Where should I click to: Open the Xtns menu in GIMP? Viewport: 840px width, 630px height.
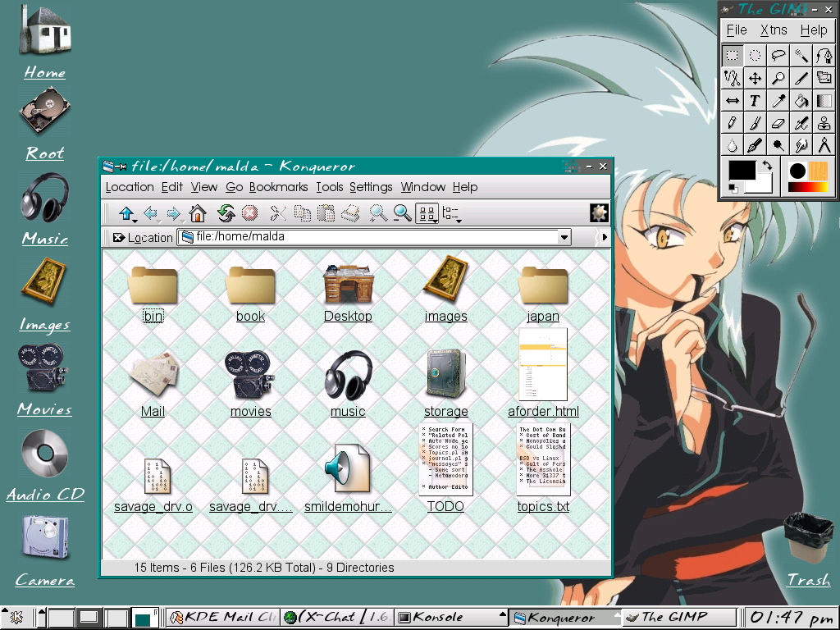[774, 30]
